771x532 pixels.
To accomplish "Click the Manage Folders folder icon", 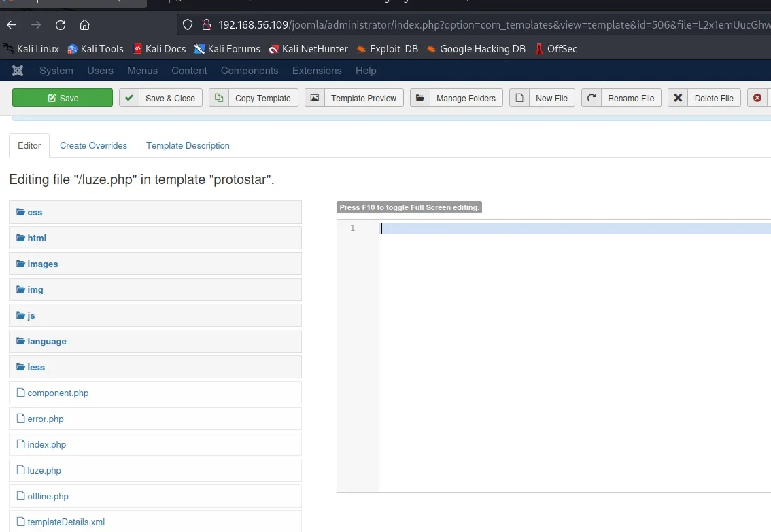I will [420, 98].
